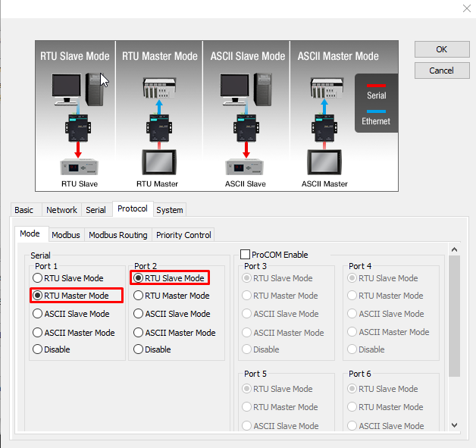Select Port 1 Disable option
476x448 pixels.
(52, 349)
